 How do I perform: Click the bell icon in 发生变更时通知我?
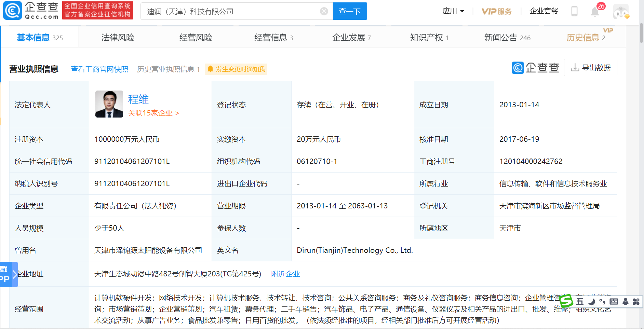[x=211, y=69]
